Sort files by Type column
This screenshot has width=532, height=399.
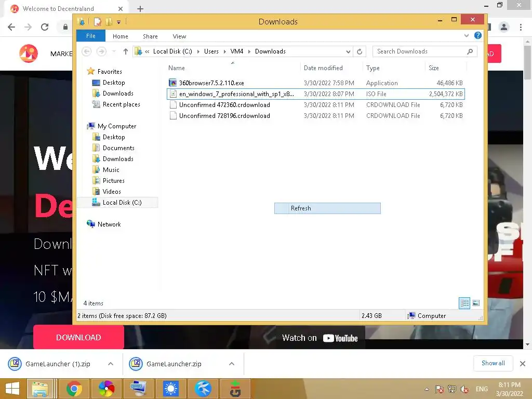click(373, 68)
